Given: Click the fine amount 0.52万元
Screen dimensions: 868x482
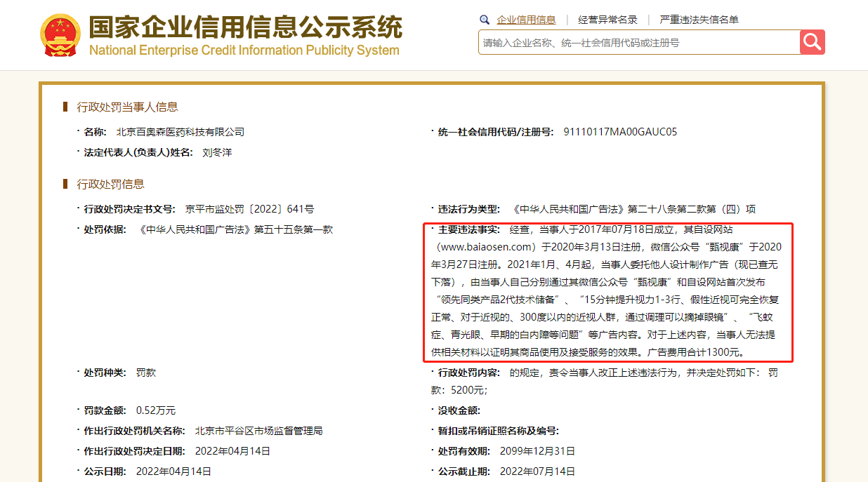Looking at the screenshot, I should pos(156,410).
